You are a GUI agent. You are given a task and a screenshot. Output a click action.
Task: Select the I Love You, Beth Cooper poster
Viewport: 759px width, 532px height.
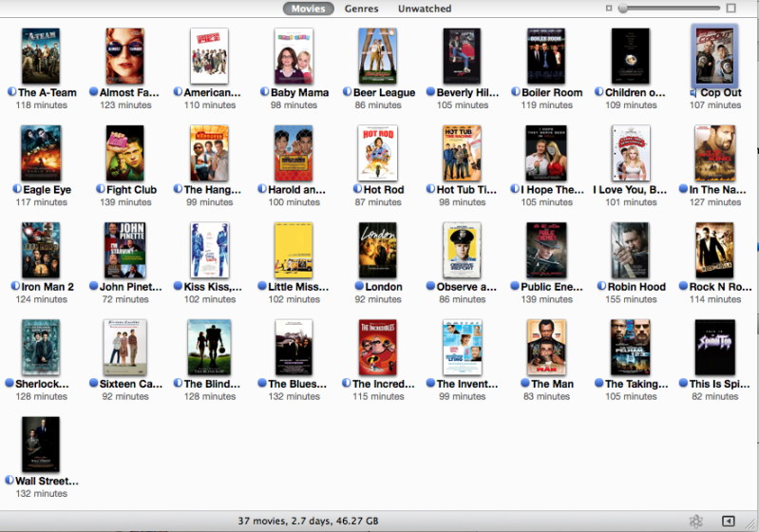(631, 154)
